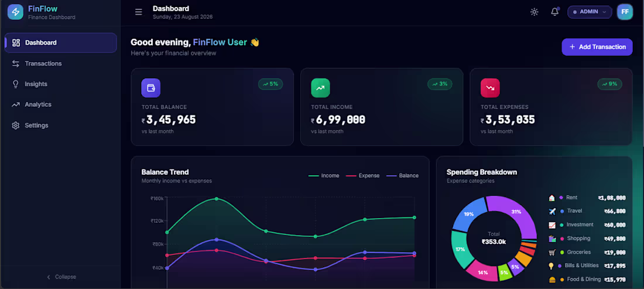Select the Shopping category label
Viewport: 644px width, 289px height.
(578, 238)
